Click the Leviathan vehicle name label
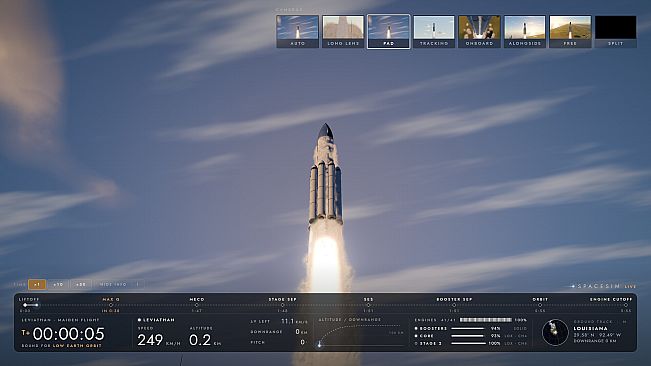This screenshot has width=651, height=366. (157, 320)
